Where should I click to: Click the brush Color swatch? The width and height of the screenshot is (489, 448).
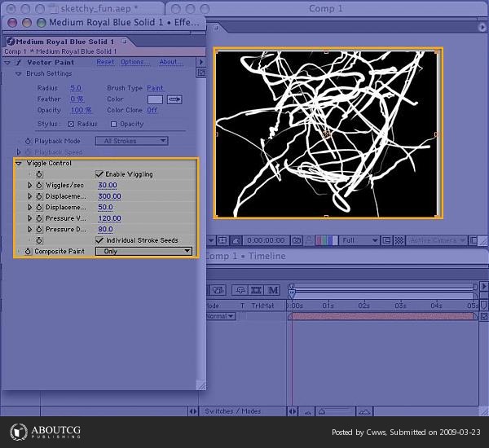coord(155,99)
